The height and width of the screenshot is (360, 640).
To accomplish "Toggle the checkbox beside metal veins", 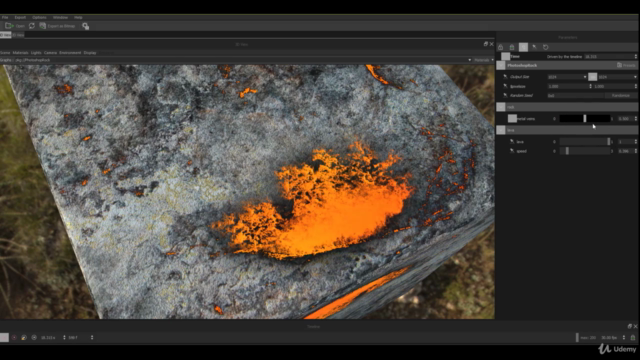I will 512,118.
